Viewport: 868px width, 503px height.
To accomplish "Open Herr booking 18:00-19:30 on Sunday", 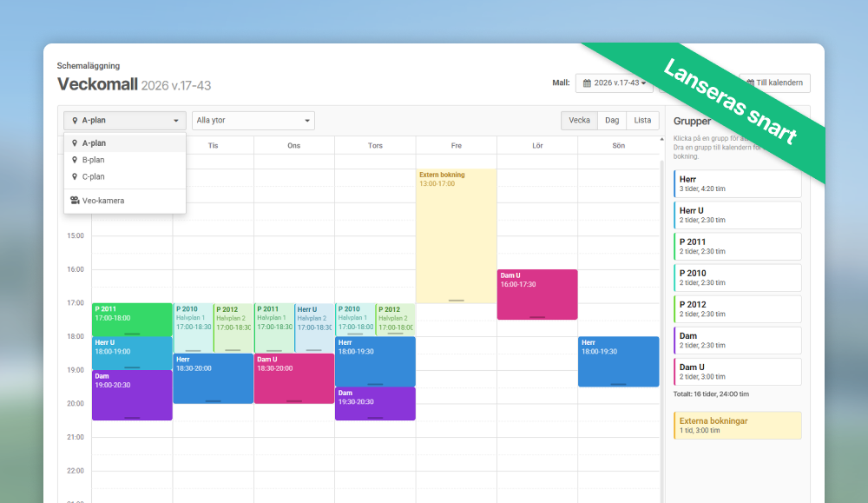I will (618, 361).
